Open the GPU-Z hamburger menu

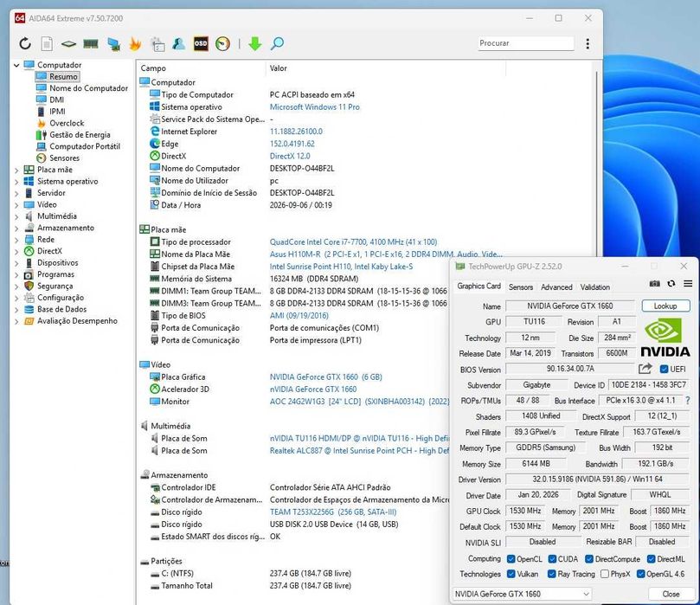coord(688,284)
